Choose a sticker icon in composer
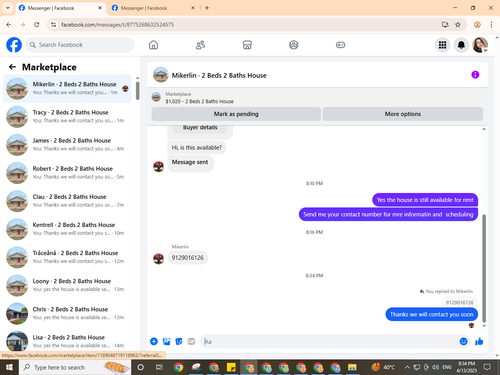This screenshot has width=500, height=375. tap(179, 341)
